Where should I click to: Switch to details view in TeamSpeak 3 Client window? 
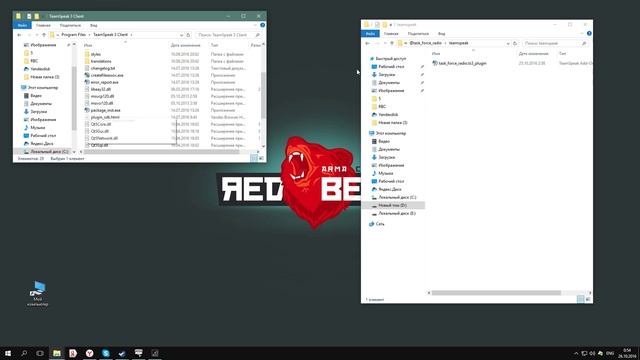click(x=254, y=158)
